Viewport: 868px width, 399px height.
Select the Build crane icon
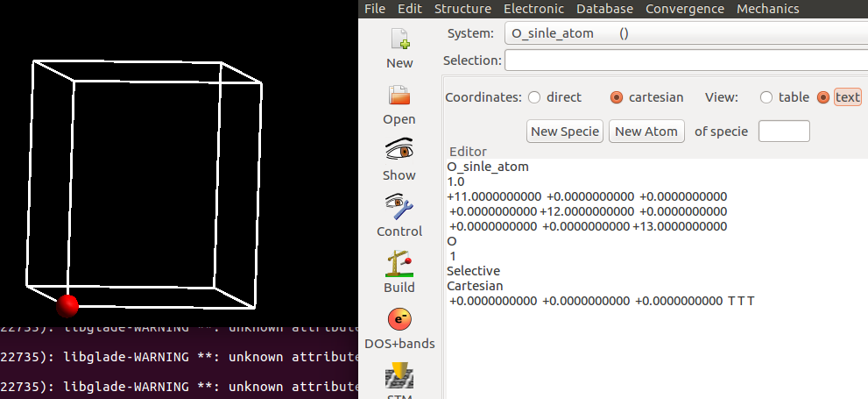click(x=399, y=264)
